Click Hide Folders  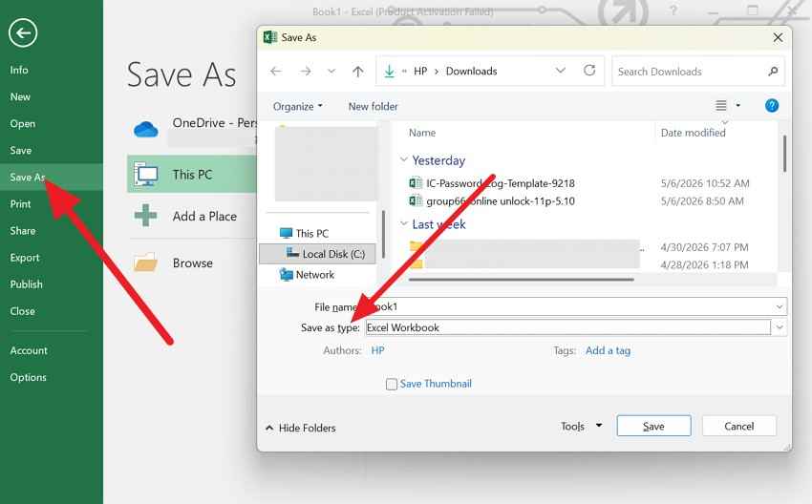tap(300, 428)
